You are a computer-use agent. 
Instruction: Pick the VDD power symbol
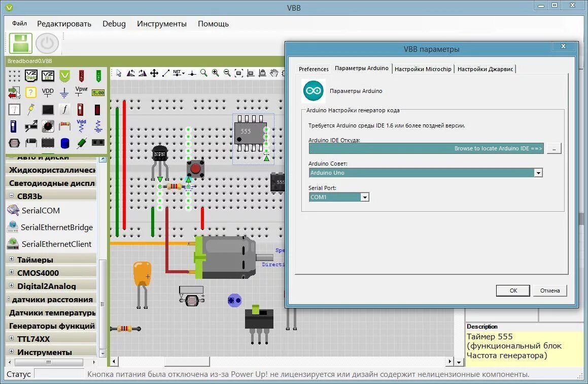pyautogui.click(x=48, y=92)
